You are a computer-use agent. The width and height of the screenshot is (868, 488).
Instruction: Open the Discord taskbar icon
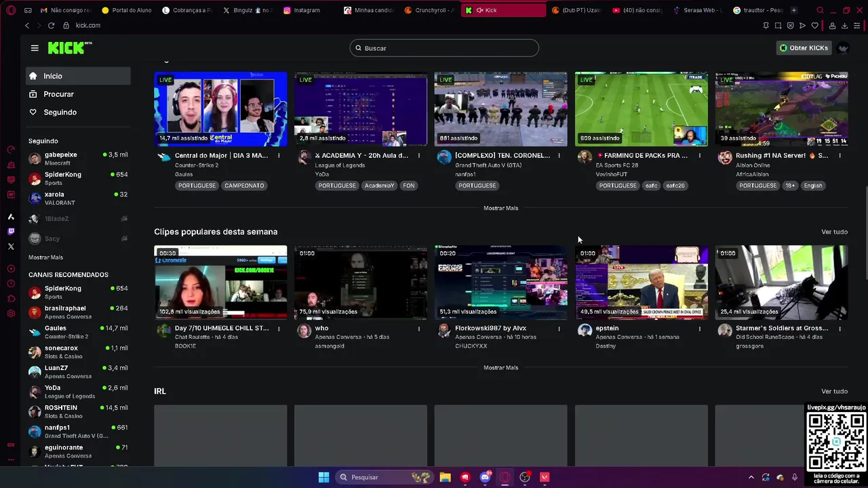485,477
